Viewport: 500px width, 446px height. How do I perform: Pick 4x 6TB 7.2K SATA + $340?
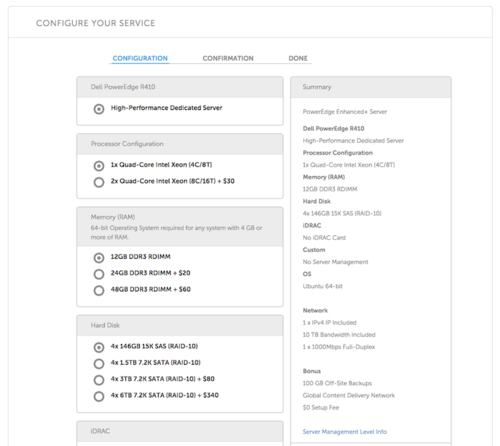(x=99, y=396)
